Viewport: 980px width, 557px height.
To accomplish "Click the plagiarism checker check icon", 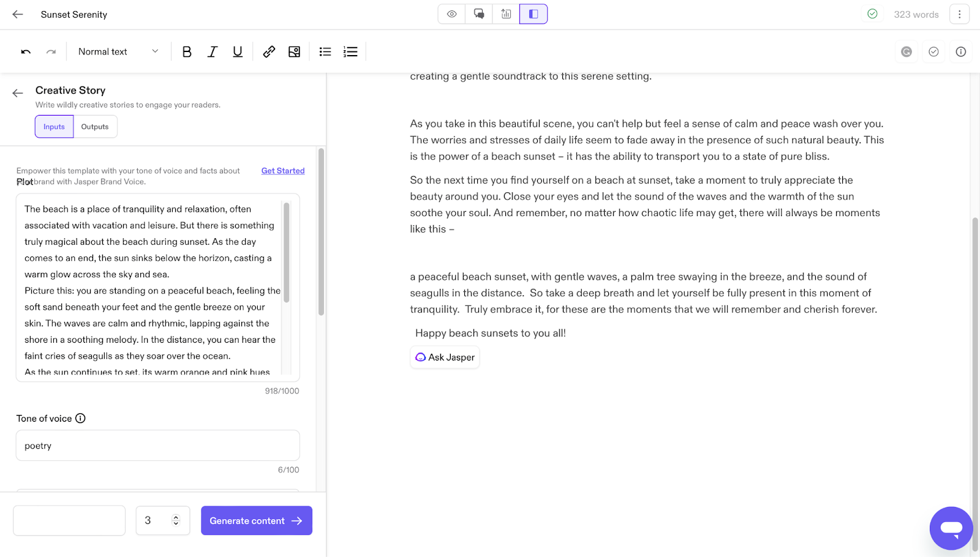I will point(933,52).
